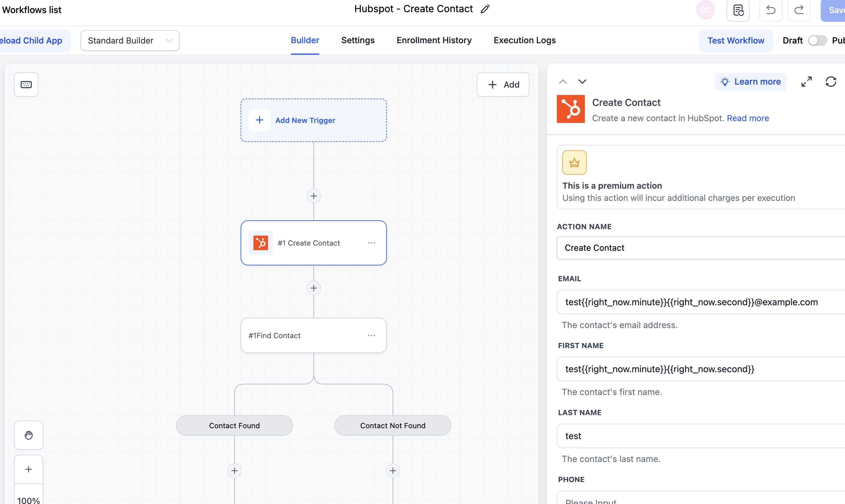Screen dimensions: 845x504
Task: Select the hand pan tool
Action: 29,435
